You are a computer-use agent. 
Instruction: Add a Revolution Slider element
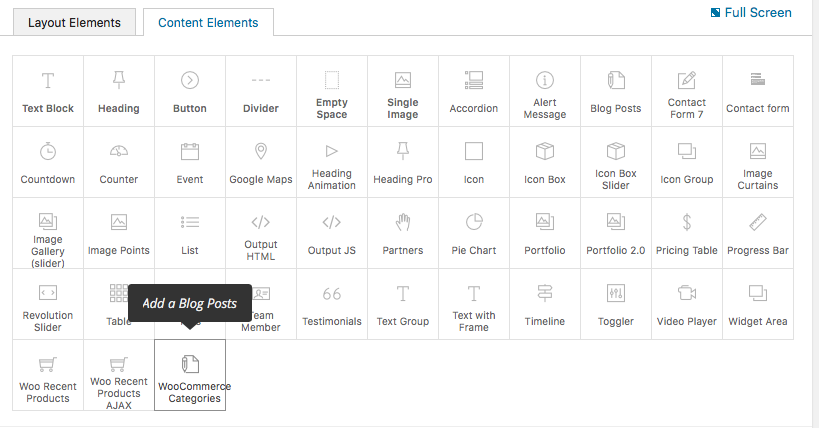click(48, 305)
